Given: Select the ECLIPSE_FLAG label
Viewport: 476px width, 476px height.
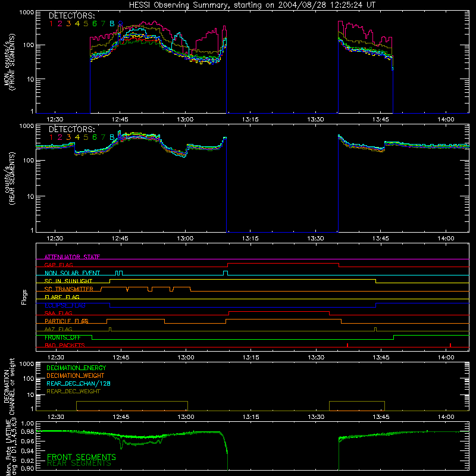Looking at the screenshot, I should [65, 305].
